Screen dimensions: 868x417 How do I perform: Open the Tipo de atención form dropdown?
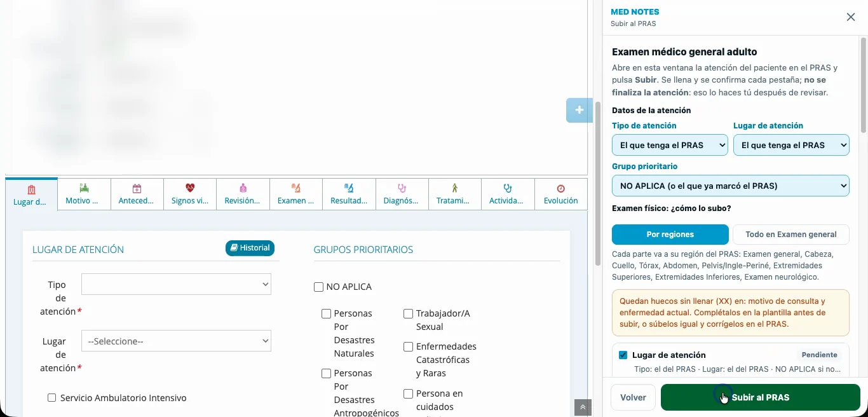pyautogui.click(x=176, y=284)
